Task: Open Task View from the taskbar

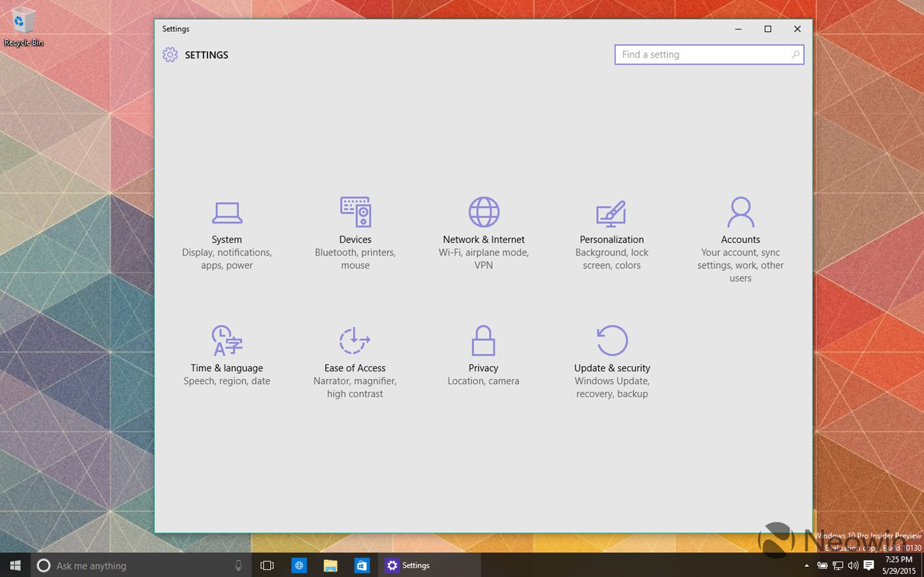Action: (267, 565)
